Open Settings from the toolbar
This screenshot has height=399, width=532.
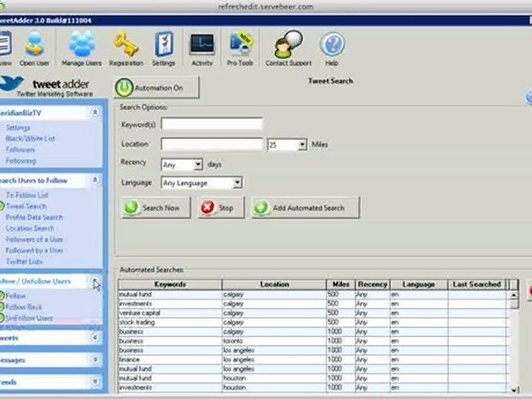coord(163,44)
